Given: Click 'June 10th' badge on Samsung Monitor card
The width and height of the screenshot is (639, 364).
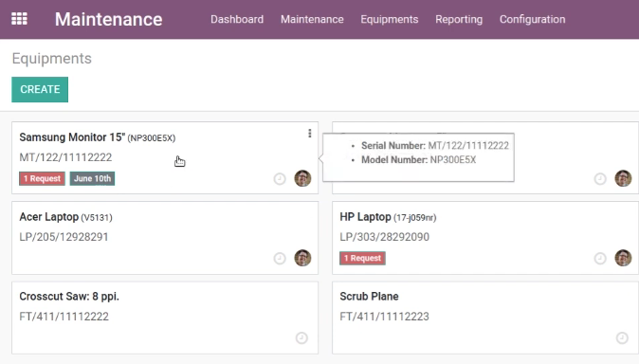Looking at the screenshot, I should (92, 178).
